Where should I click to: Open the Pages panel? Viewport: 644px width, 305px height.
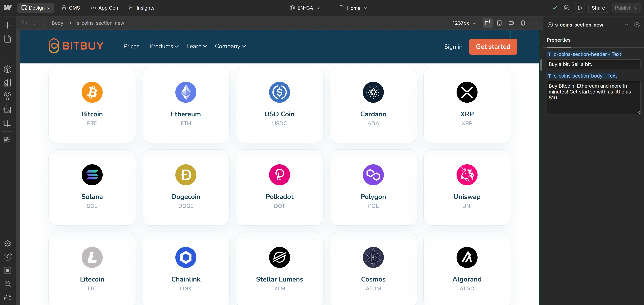tap(8, 39)
